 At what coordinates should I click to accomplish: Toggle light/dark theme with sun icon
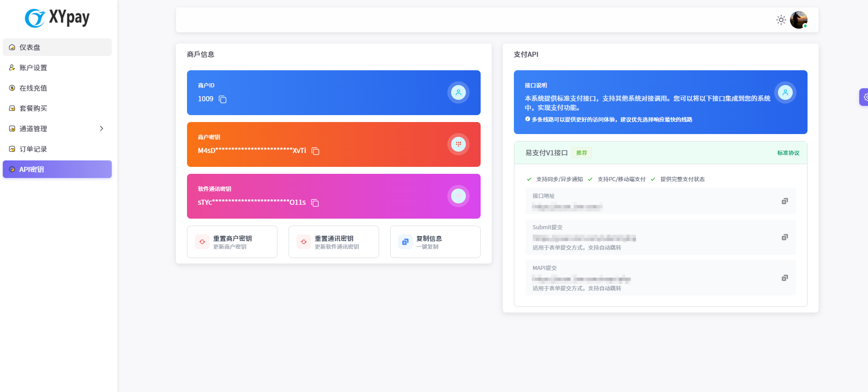(x=781, y=20)
